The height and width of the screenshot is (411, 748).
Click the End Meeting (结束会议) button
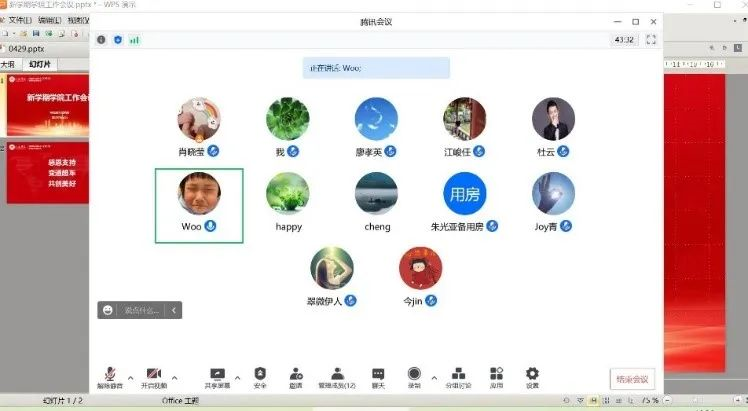632,379
